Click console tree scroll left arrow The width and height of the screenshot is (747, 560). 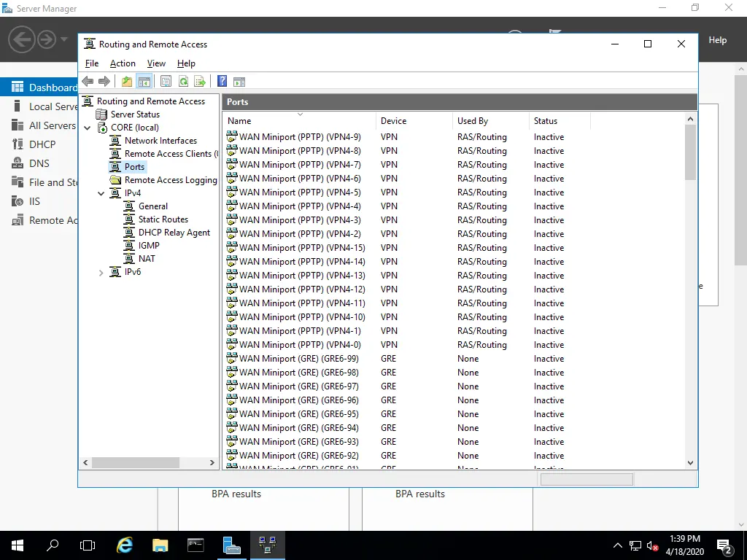86,462
